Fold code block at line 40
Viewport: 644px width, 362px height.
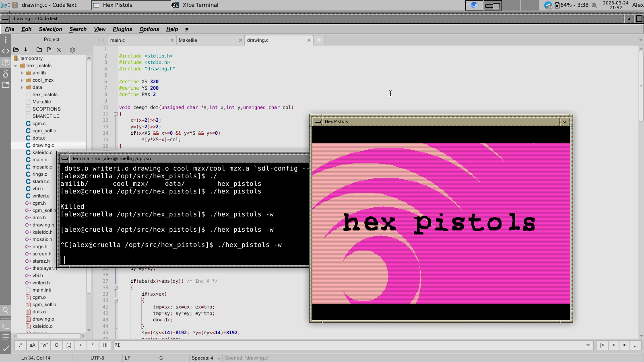point(116,300)
